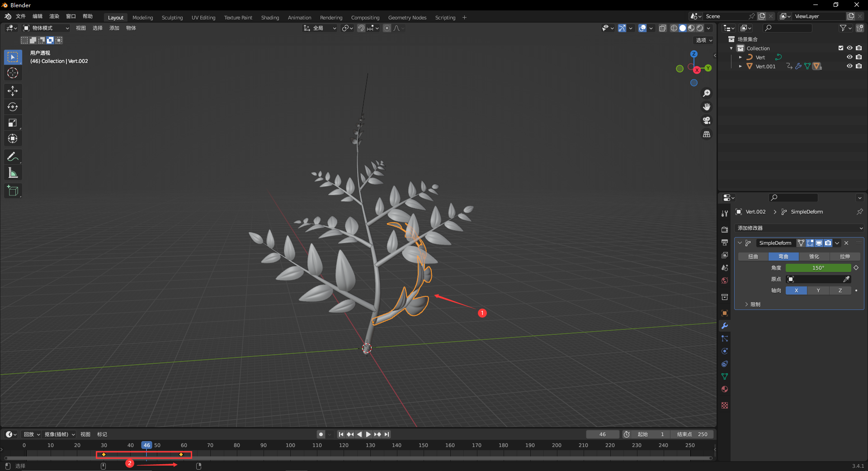Pick the combined Transform tool

(13, 138)
